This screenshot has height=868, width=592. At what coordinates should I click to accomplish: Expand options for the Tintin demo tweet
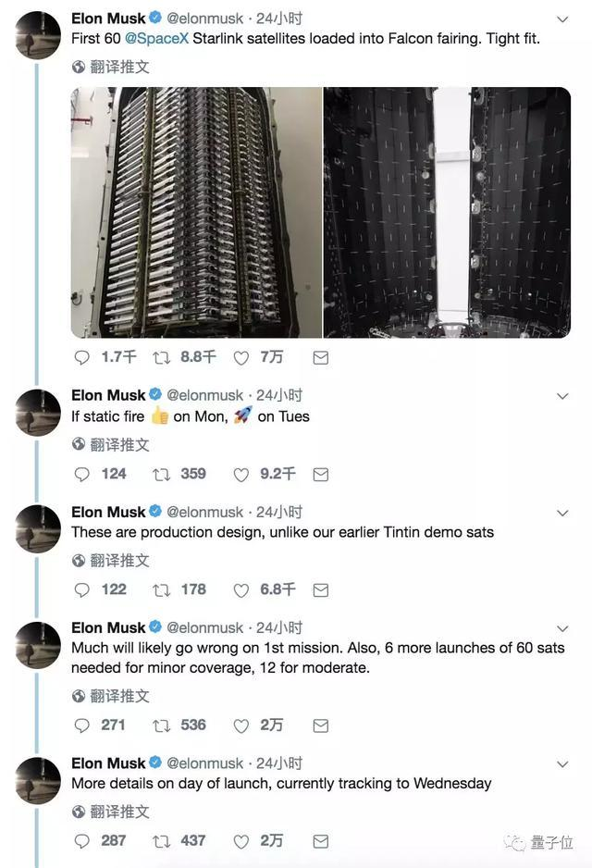coord(562,513)
